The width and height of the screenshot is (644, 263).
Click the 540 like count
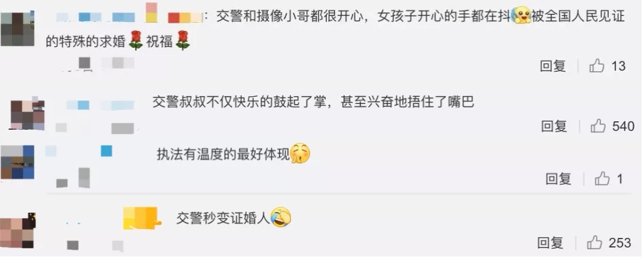[624, 126]
